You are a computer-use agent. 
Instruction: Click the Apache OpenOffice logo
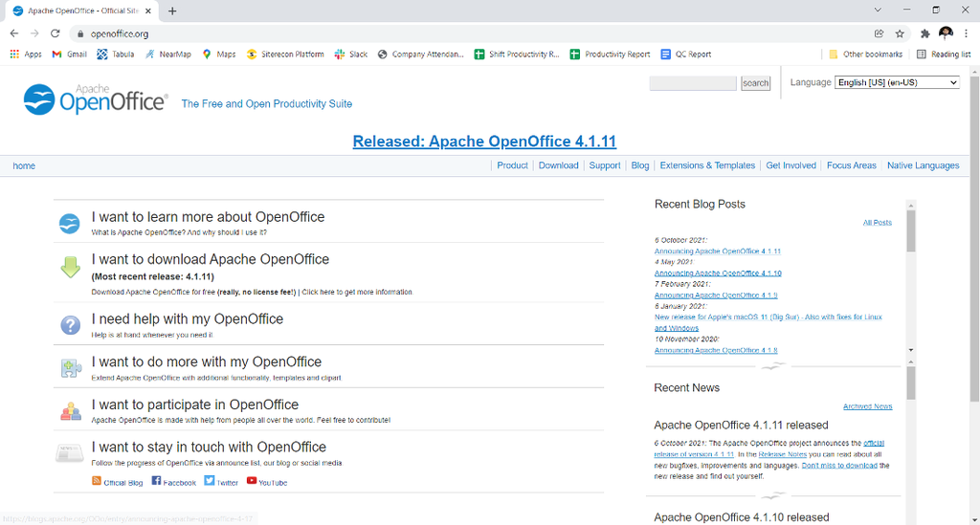96,99
